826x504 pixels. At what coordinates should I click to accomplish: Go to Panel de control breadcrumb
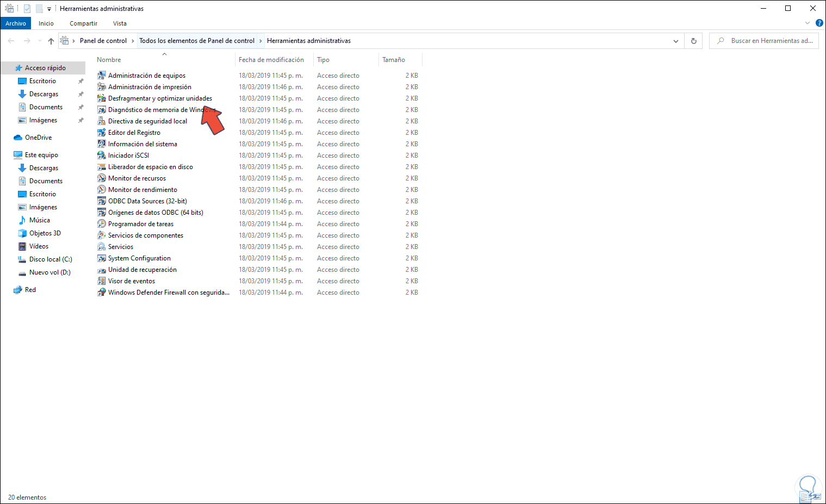point(103,41)
